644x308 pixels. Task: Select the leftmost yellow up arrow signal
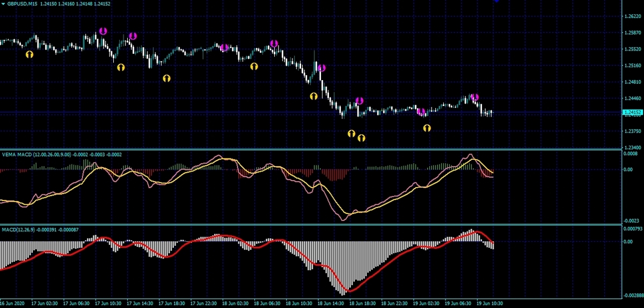tap(30, 54)
